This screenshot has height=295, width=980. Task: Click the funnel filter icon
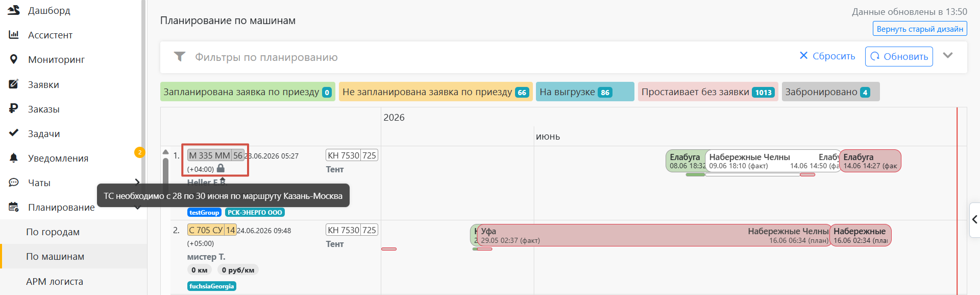(x=179, y=56)
